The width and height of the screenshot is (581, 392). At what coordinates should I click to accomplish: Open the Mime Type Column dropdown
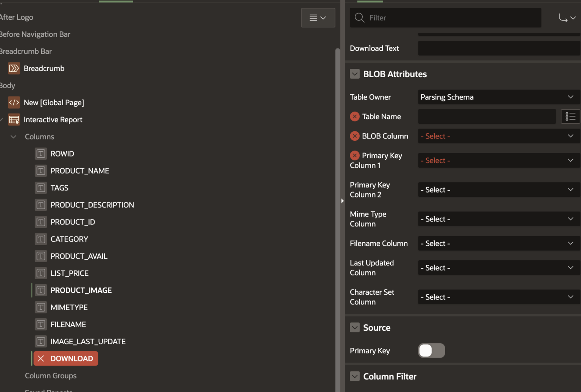tap(498, 219)
